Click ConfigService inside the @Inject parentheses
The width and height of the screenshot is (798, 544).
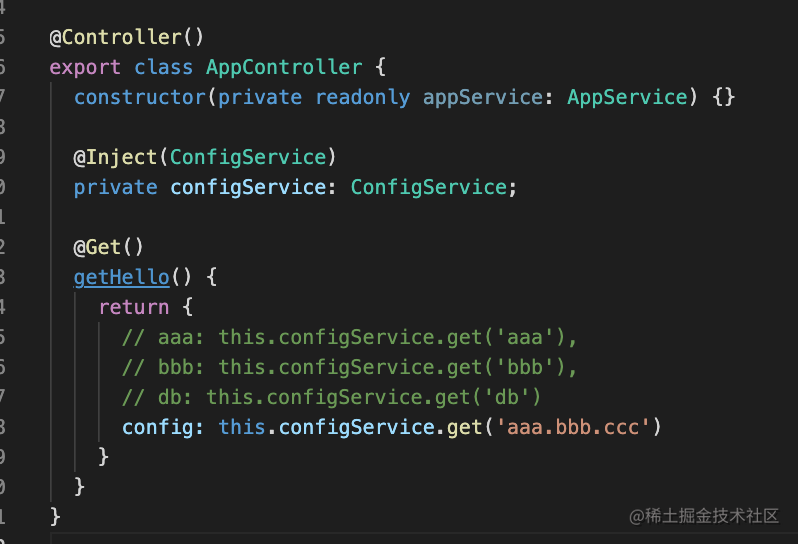click(248, 157)
